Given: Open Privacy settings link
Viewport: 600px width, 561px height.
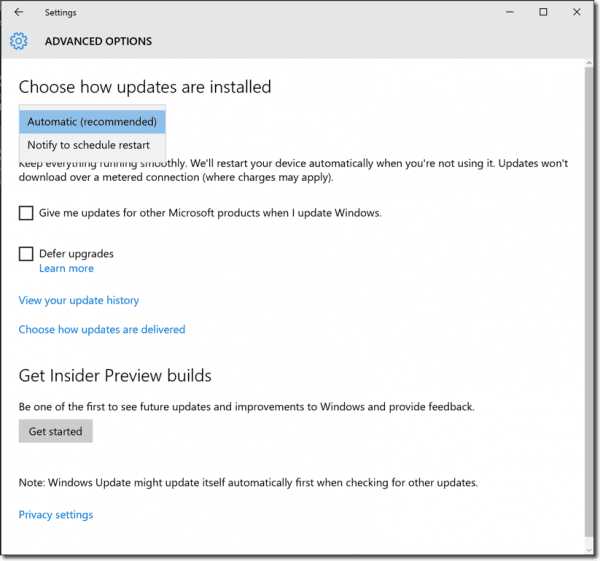Looking at the screenshot, I should coord(56,515).
